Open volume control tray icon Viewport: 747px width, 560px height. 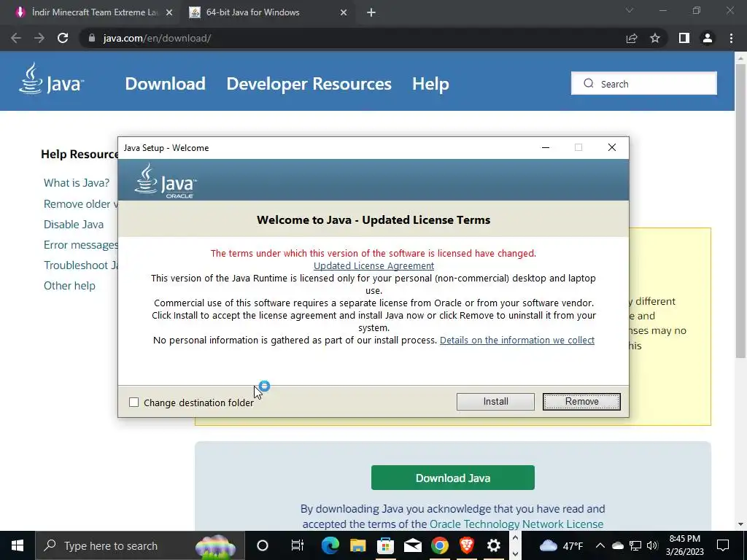pos(652,545)
